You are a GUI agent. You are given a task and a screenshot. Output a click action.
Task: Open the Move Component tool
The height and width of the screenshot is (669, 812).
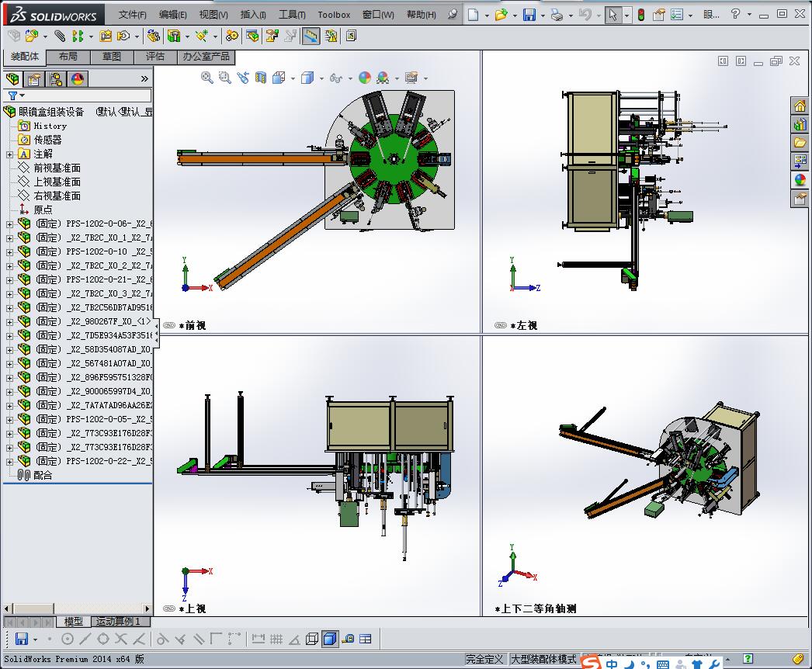tap(123, 36)
